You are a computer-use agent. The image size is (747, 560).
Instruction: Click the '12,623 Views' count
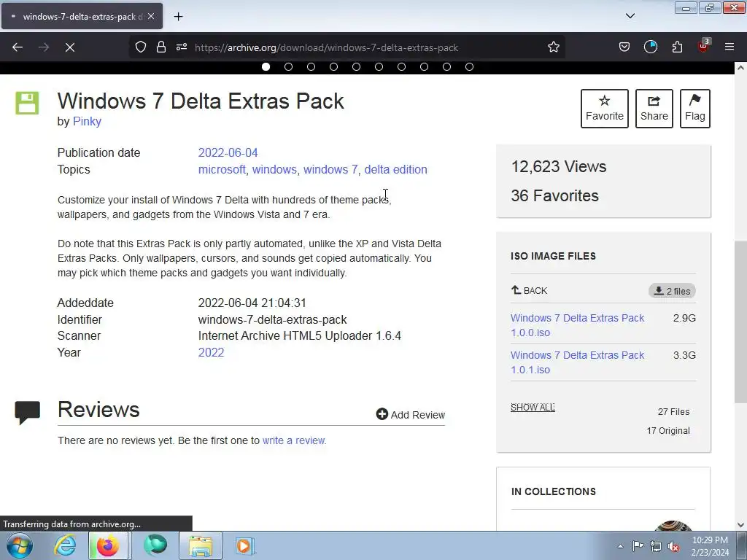(558, 167)
